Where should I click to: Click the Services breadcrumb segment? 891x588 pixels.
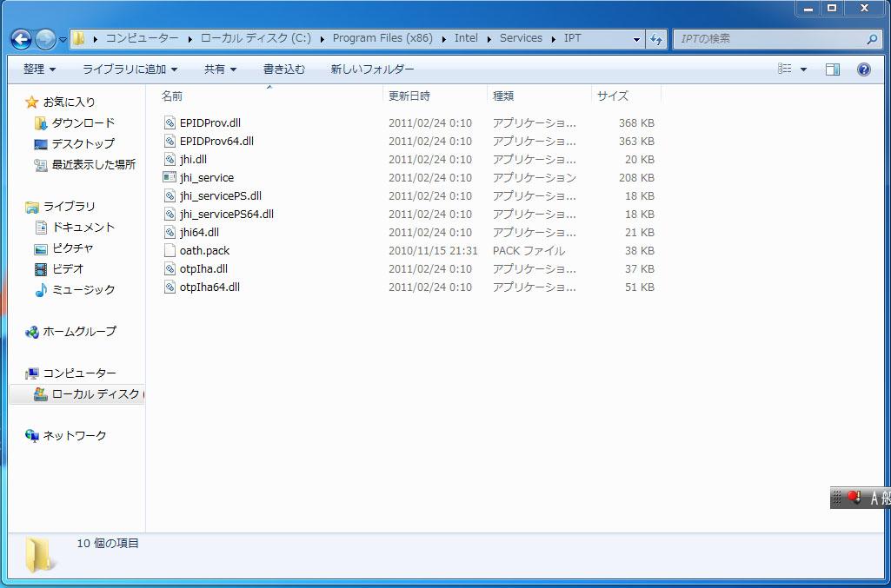coord(521,38)
